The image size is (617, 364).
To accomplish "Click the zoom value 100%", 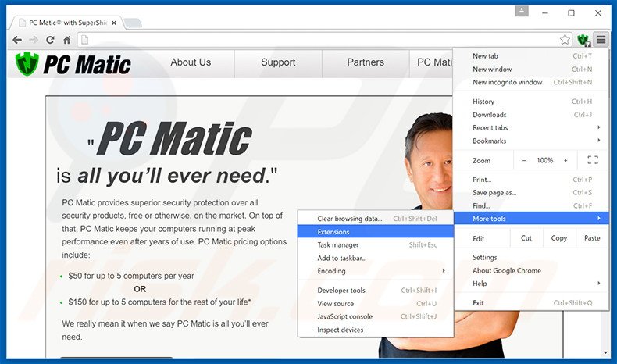I will point(544,161).
